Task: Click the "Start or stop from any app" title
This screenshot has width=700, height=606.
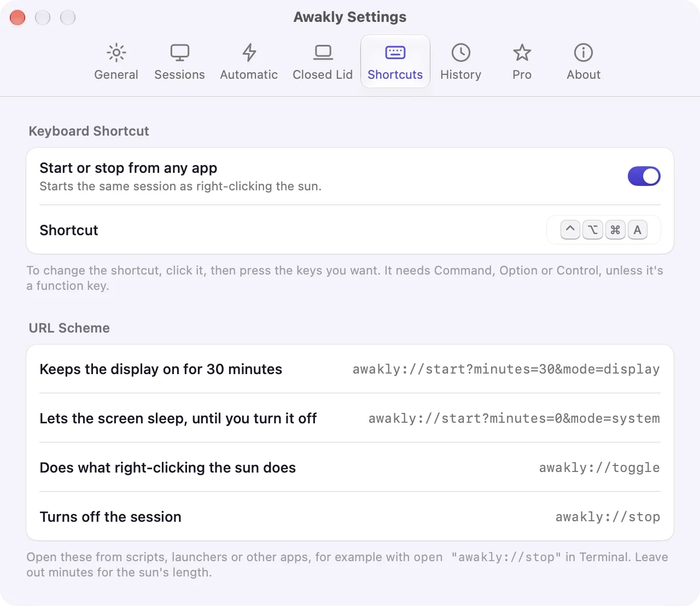Action: pyautogui.click(x=129, y=168)
